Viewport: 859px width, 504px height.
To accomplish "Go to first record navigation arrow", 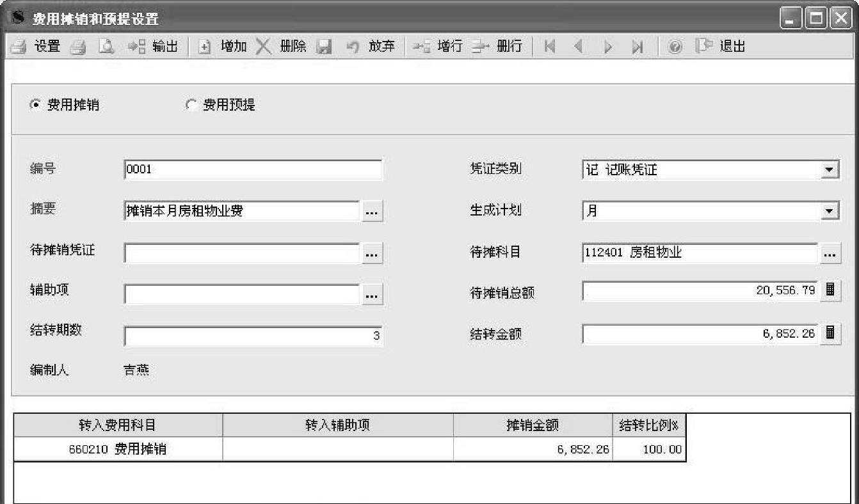I will click(549, 47).
